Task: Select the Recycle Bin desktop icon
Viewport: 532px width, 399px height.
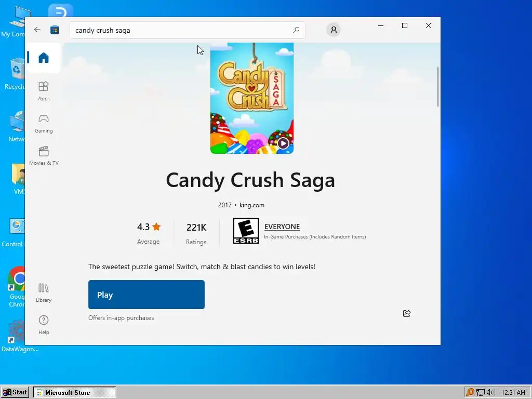Action: (x=15, y=74)
